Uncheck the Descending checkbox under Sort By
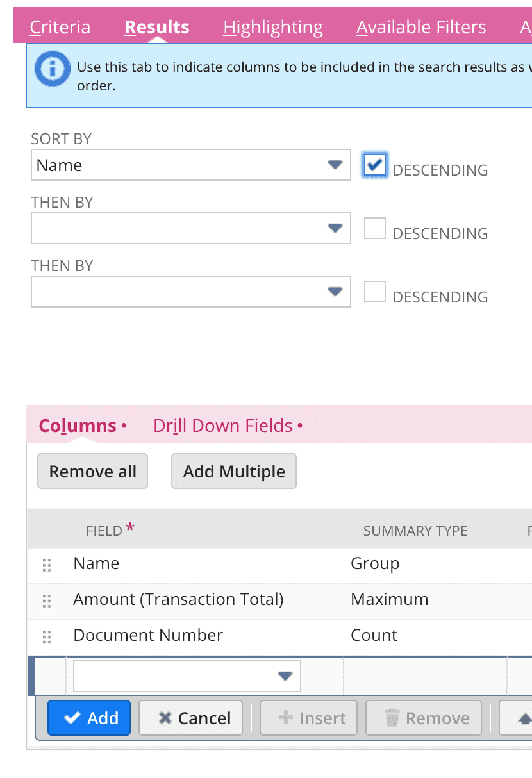This screenshot has width=532, height=778. click(x=374, y=165)
